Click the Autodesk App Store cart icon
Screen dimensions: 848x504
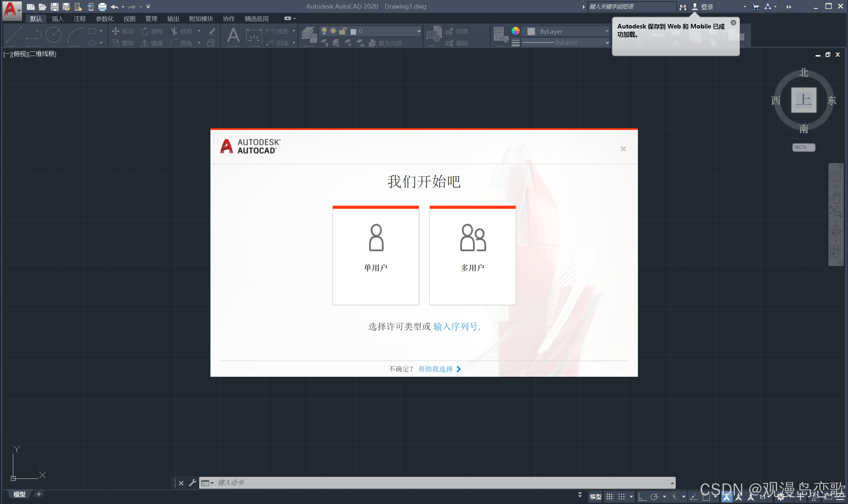pyautogui.click(x=756, y=6)
